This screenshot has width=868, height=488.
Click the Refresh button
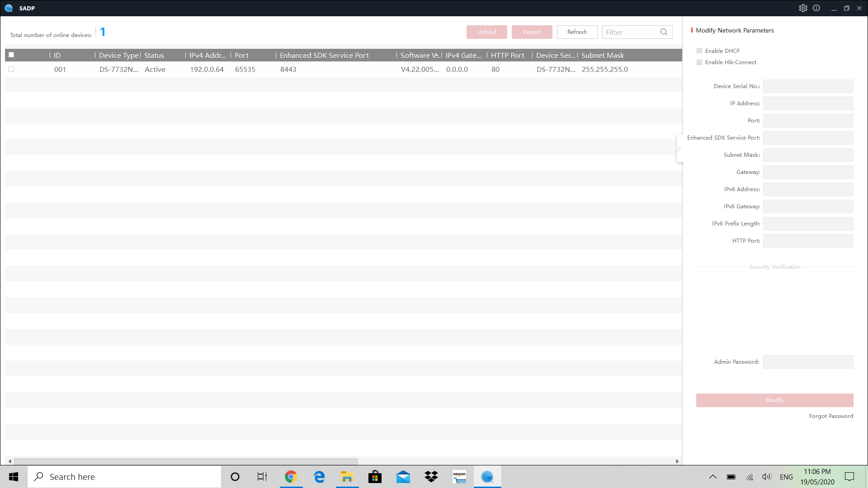pos(577,32)
